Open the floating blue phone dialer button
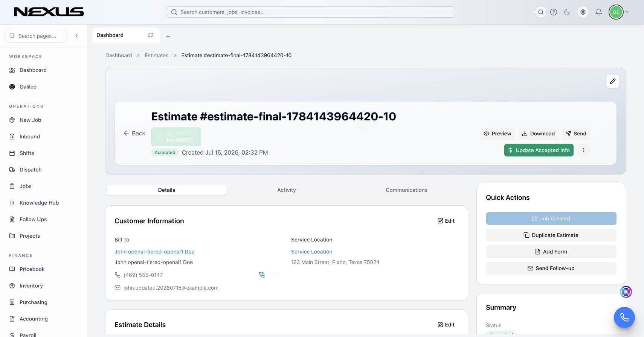Screen dimensions: 644x337 click(624, 317)
